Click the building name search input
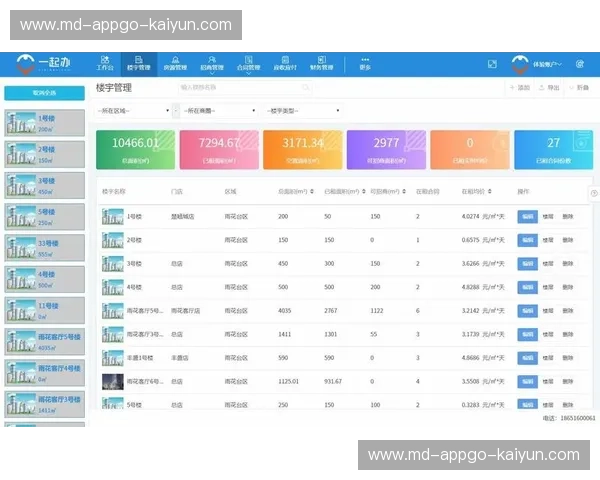This screenshot has width=600, height=480. tap(245, 88)
